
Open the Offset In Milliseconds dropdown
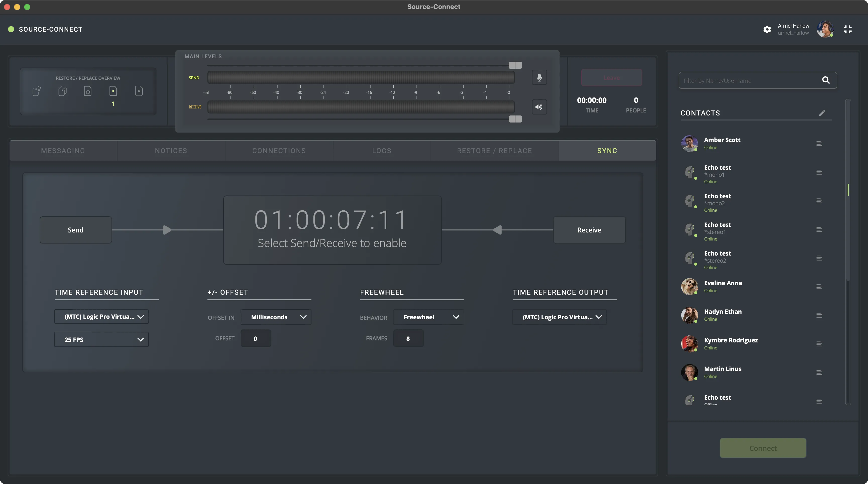click(x=276, y=317)
